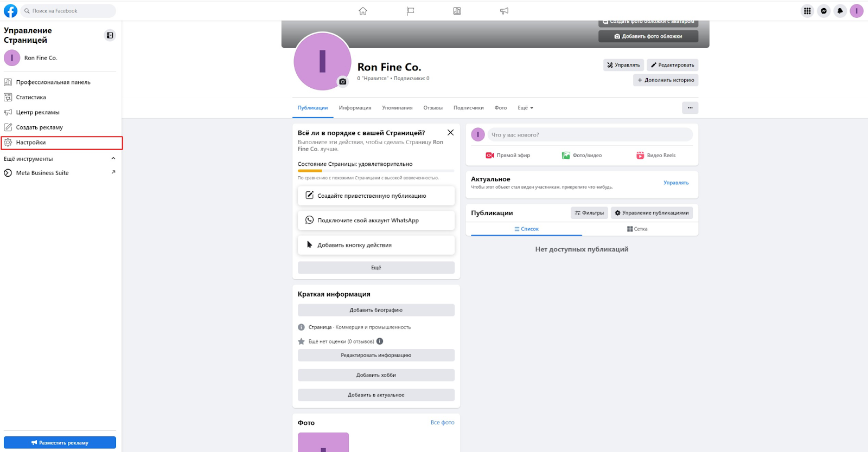Collapse the Ещё инструменты section
Image resolution: width=868 pixels, height=452 pixels.
tap(113, 158)
